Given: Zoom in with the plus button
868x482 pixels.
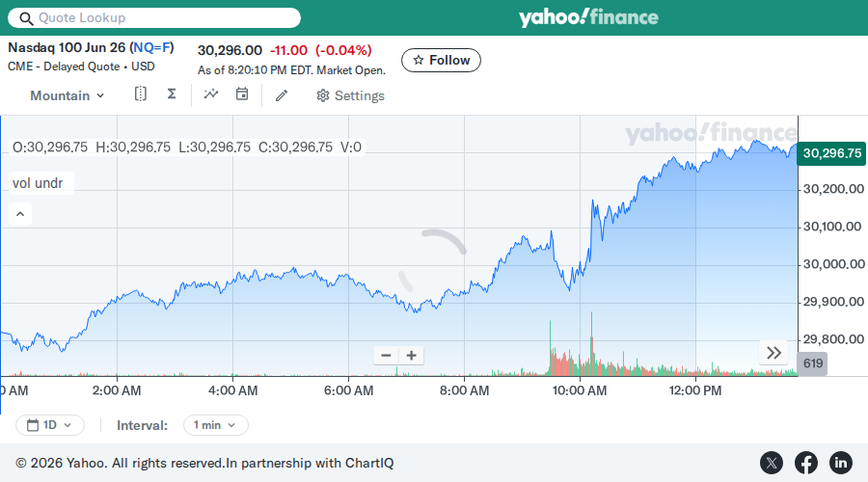Looking at the screenshot, I should click(x=411, y=356).
